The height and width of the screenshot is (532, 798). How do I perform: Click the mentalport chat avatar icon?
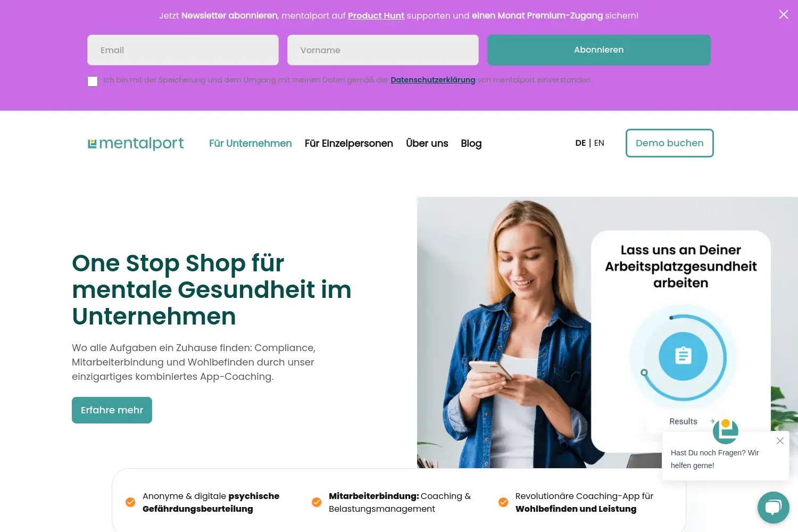[x=726, y=431]
